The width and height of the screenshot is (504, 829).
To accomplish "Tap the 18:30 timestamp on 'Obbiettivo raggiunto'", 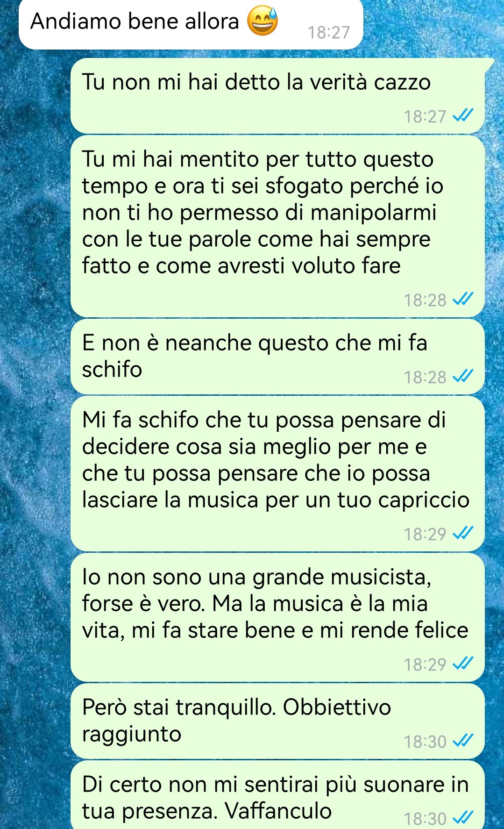I will [x=425, y=742].
